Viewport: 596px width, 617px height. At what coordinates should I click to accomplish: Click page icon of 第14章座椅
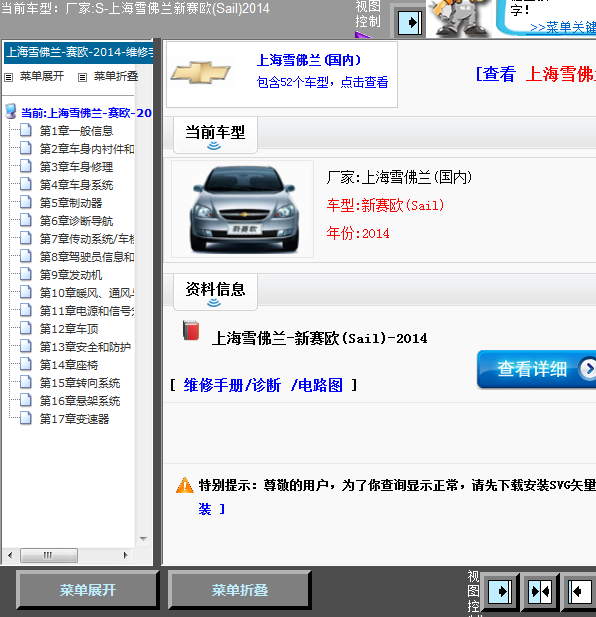[x=26, y=364]
